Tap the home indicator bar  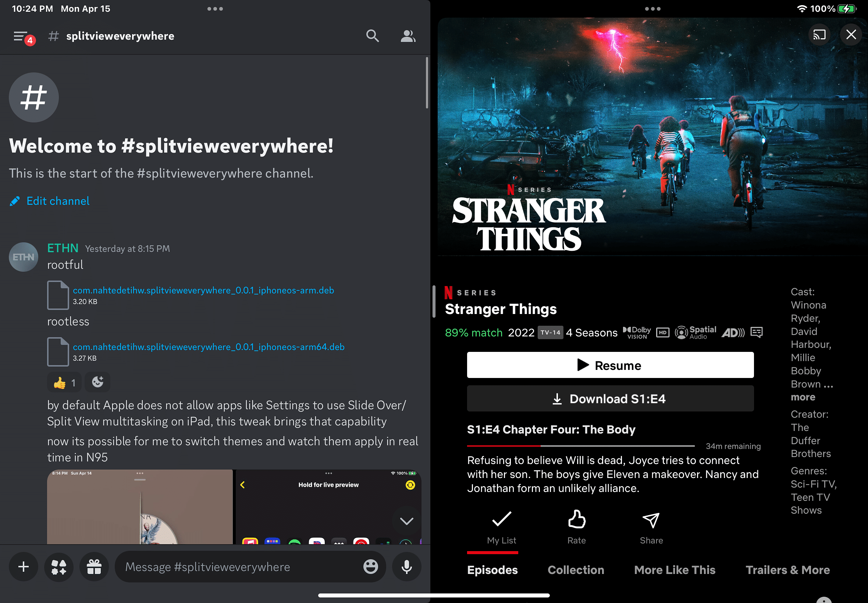pos(434,595)
